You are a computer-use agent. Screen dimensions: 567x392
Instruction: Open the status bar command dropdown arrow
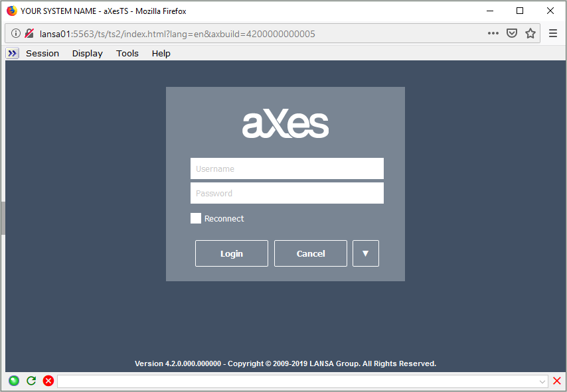click(542, 381)
